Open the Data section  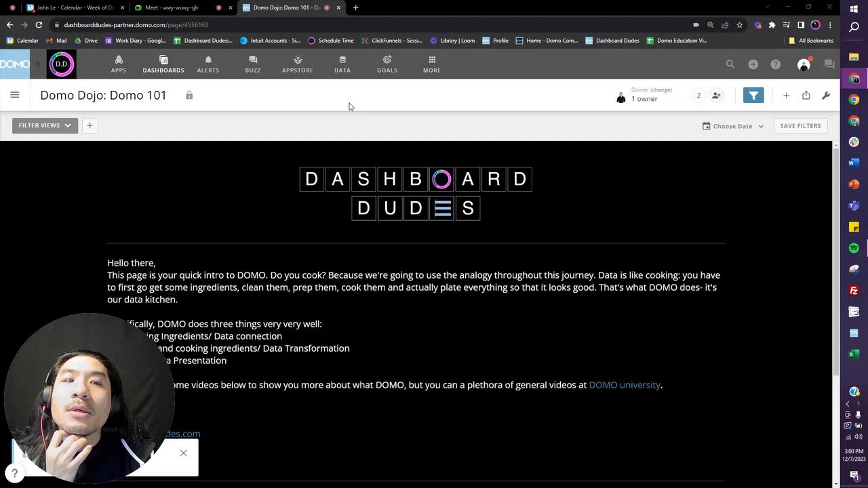click(x=342, y=64)
